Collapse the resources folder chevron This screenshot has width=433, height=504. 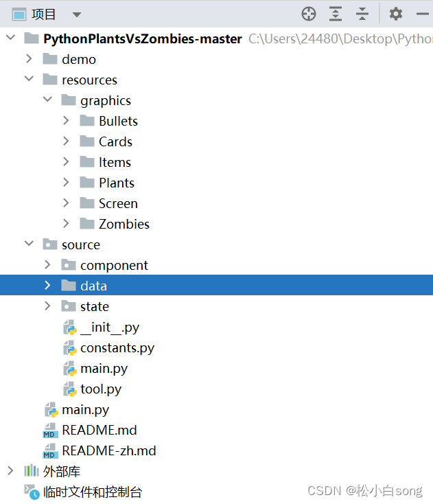point(29,79)
